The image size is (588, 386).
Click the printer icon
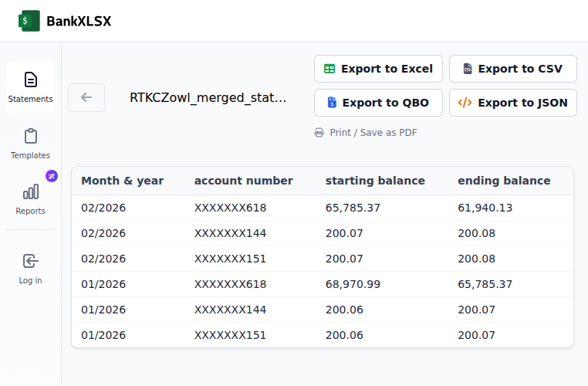point(319,133)
